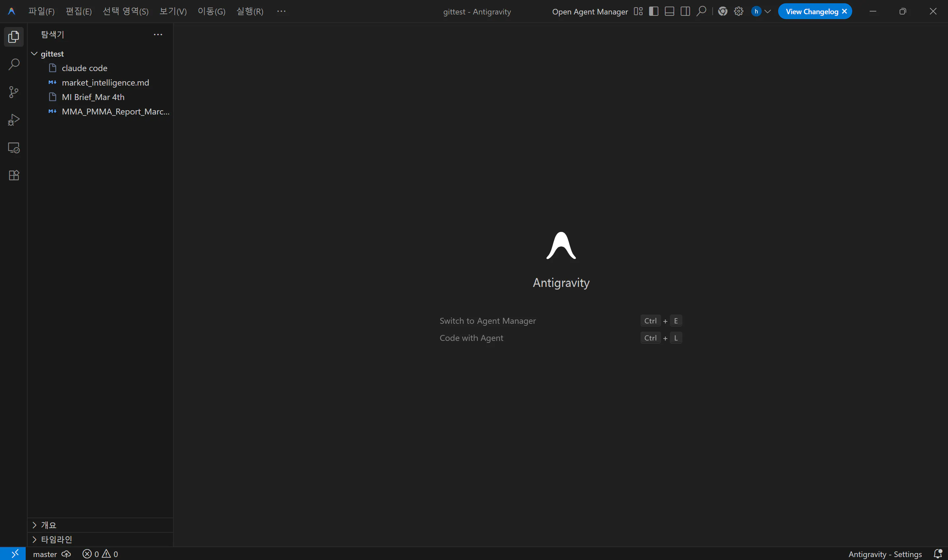The image size is (948, 560).
Task: Open the 선택 영역(S) menu
Action: tap(126, 11)
